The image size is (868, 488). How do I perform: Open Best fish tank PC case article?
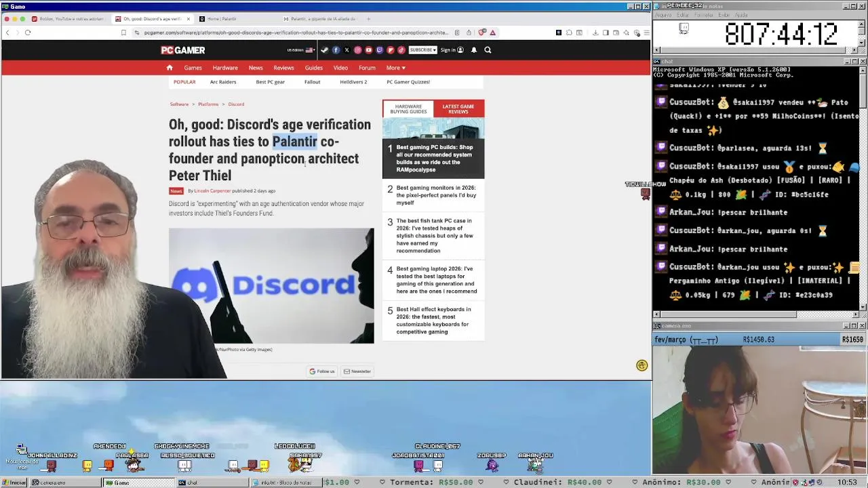434,235
